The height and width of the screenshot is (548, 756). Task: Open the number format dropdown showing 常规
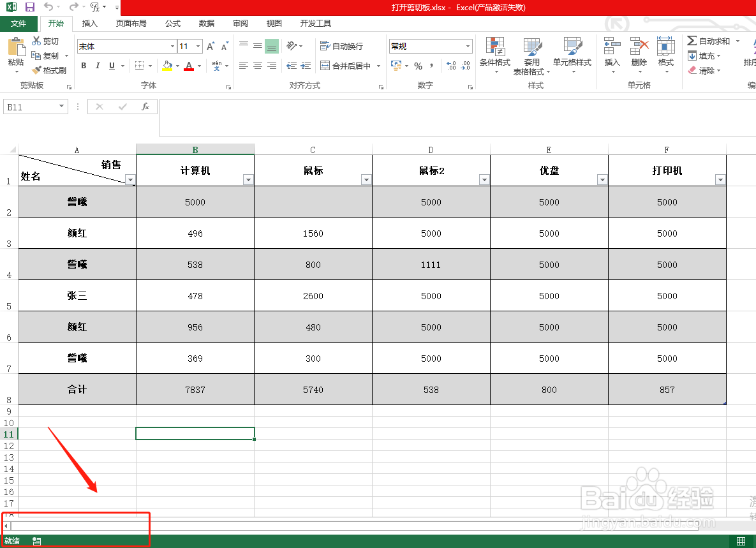pyautogui.click(x=468, y=47)
